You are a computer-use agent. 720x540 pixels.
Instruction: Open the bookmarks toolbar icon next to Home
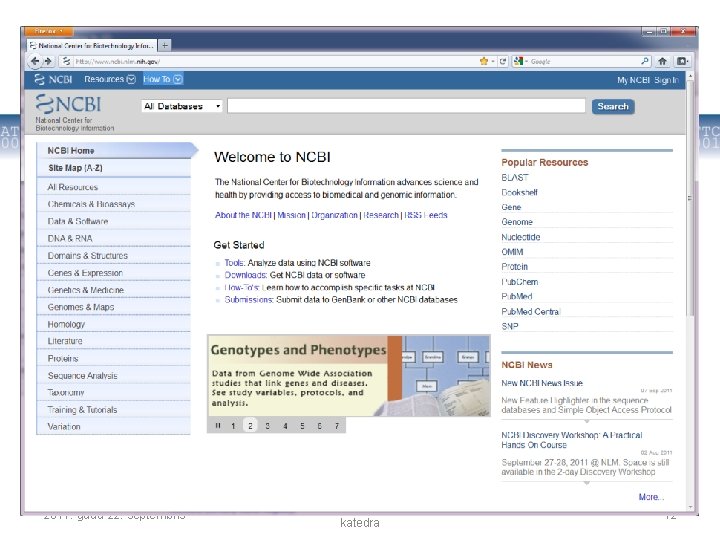(682, 61)
